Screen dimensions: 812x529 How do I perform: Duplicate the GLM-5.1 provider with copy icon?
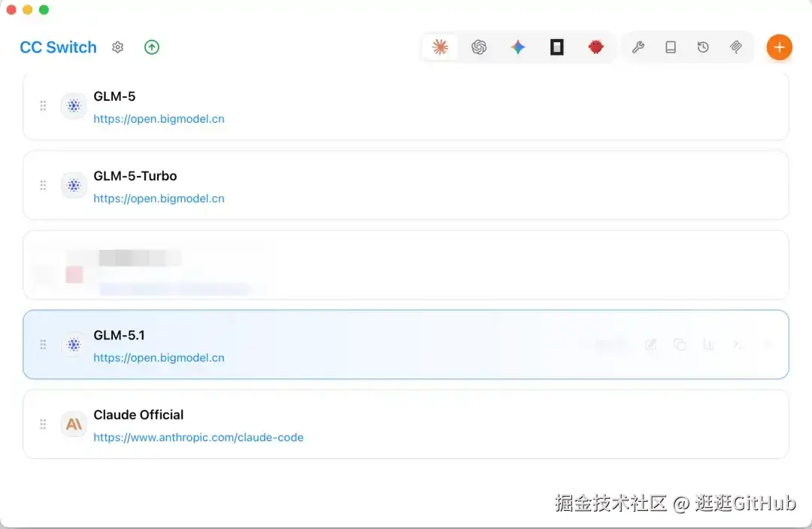[680, 345]
